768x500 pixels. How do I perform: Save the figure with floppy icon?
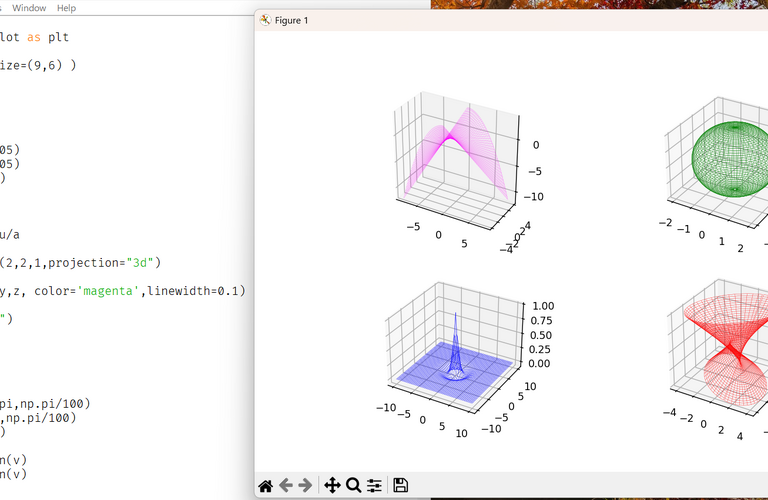pos(401,485)
